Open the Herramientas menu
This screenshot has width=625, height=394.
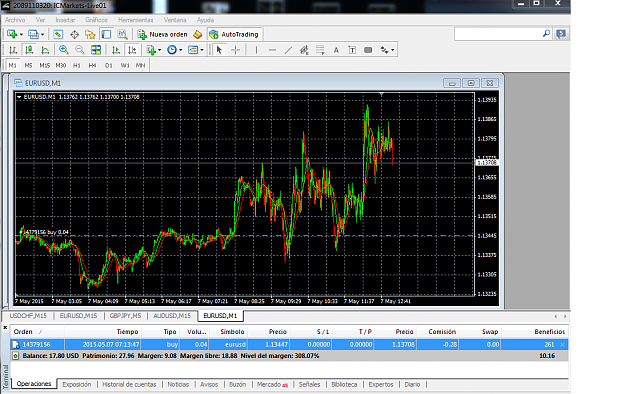click(136, 20)
